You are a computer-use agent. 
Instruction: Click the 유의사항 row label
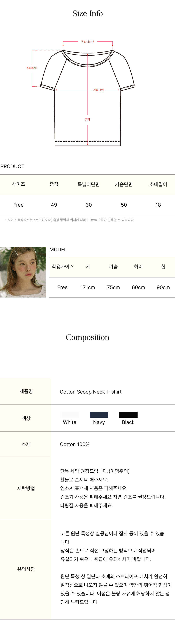(26, 569)
